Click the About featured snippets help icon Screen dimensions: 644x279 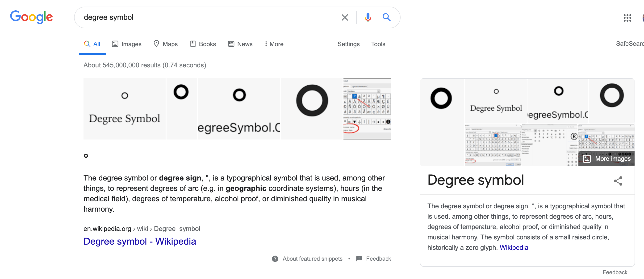[x=275, y=259]
